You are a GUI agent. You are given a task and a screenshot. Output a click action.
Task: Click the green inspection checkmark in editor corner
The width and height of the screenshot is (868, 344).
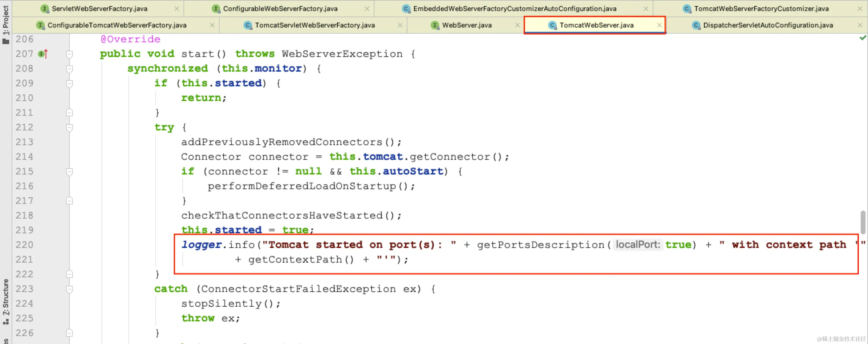[862, 38]
